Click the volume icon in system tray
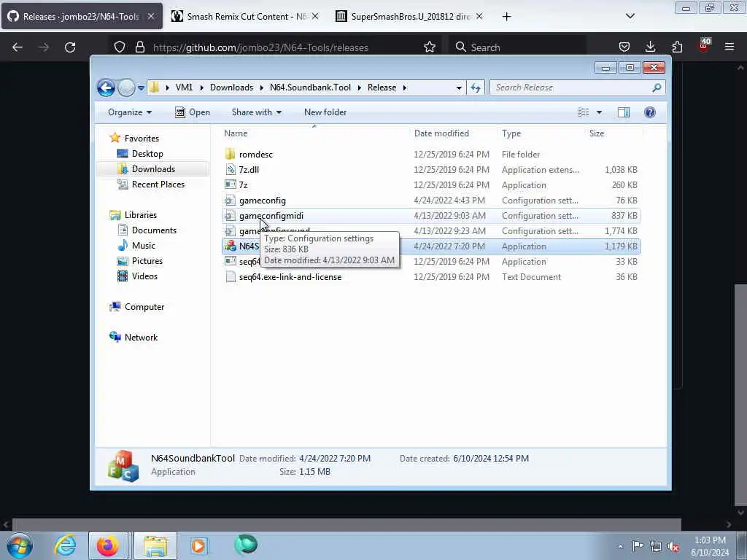This screenshot has height=560, width=747. tap(673, 547)
